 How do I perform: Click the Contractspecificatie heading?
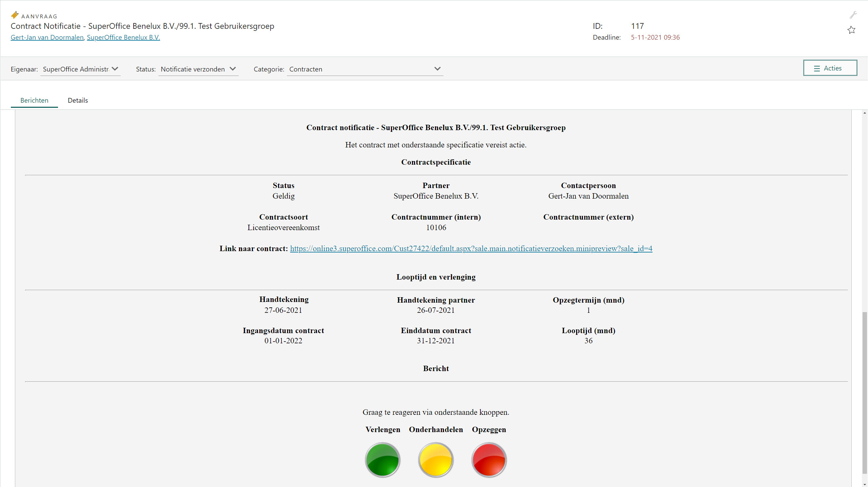(436, 162)
